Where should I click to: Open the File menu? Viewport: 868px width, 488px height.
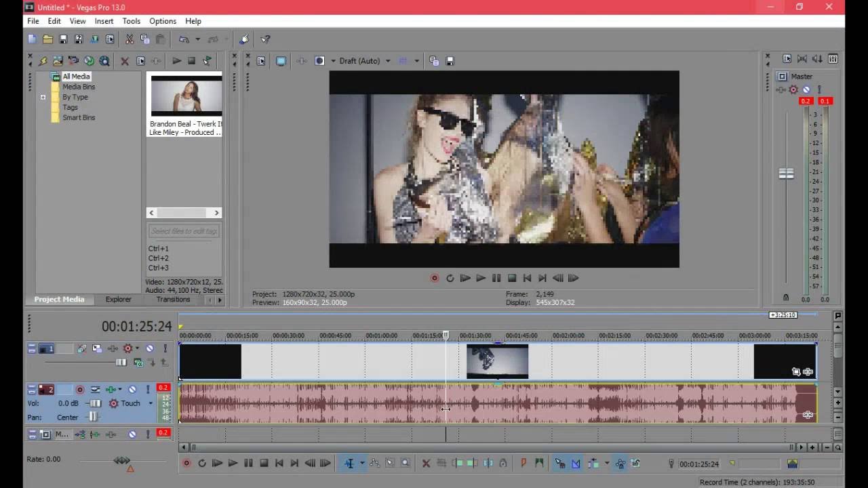point(33,21)
